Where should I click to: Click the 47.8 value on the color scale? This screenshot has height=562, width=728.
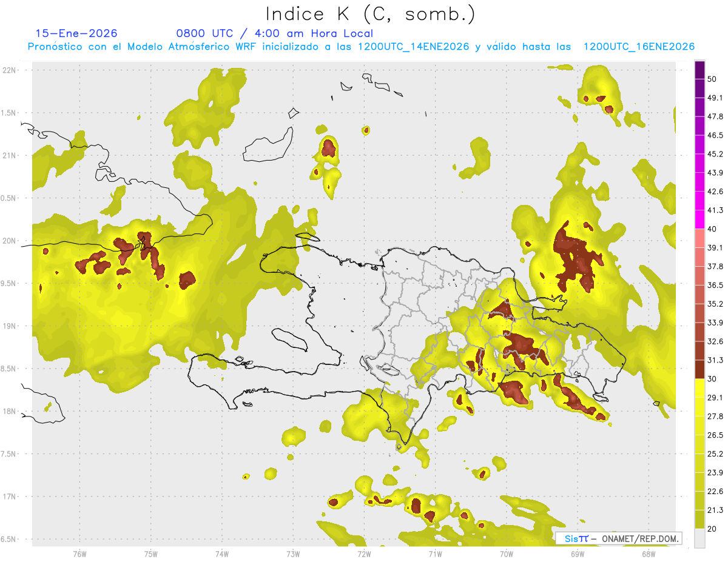pos(715,116)
